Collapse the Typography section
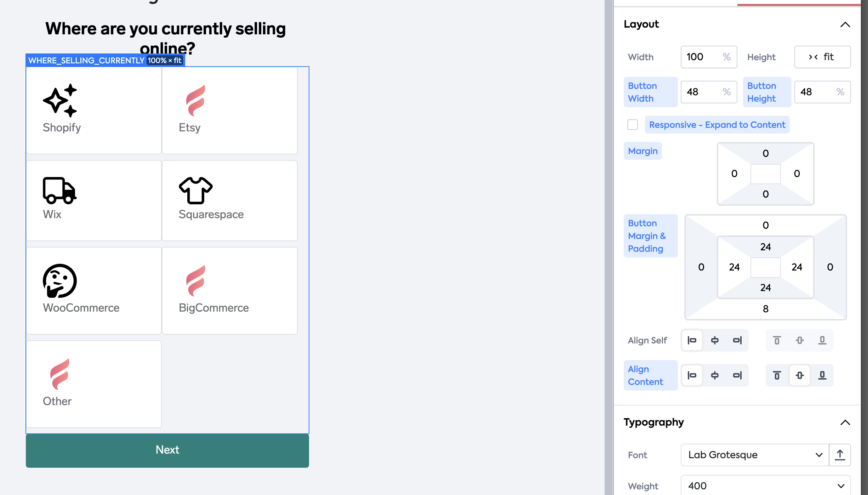Viewport: 868px width, 495px height. pos(845,422)
